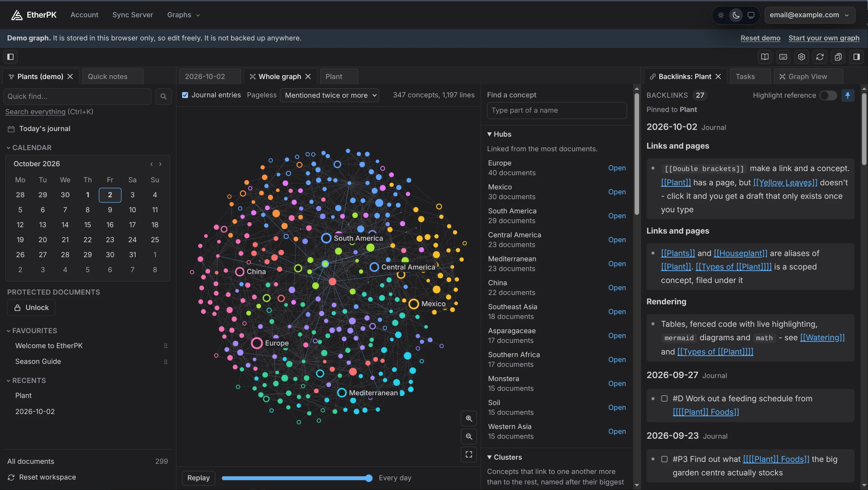Image resolution: width=868 pixels, height=490 pixels.
Task: Zoom out on the graph
Action: tap(469, 436)
